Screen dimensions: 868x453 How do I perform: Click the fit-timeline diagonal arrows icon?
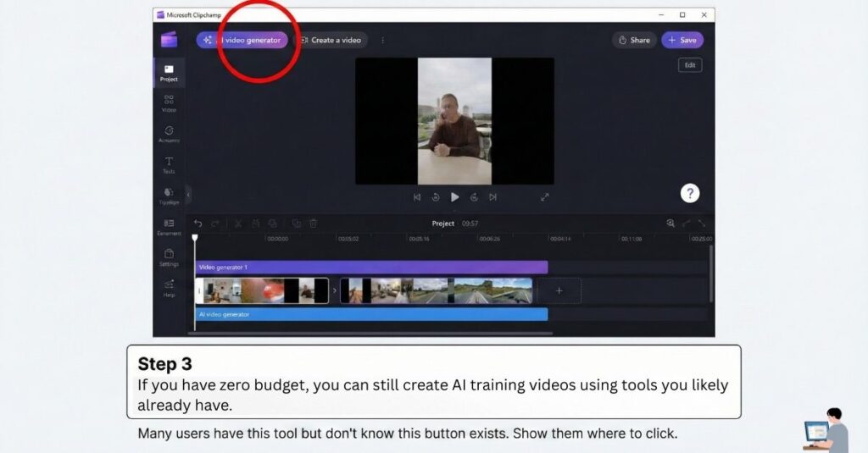[702, 223]
